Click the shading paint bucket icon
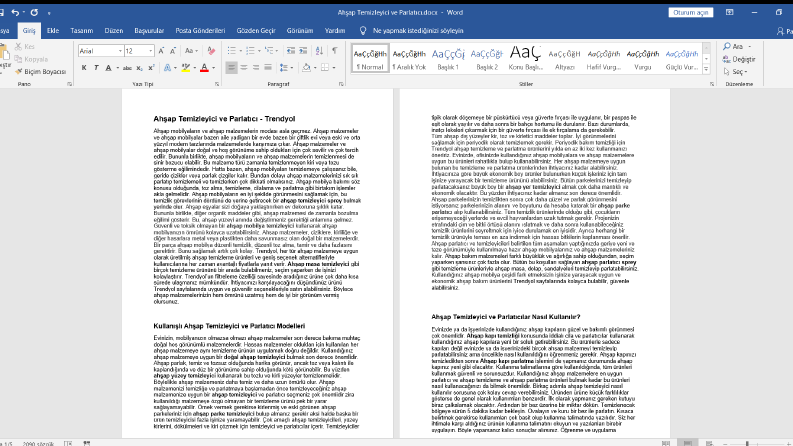Image resolution: width=793 pixels, height=446 pixels. pos(306,67)
